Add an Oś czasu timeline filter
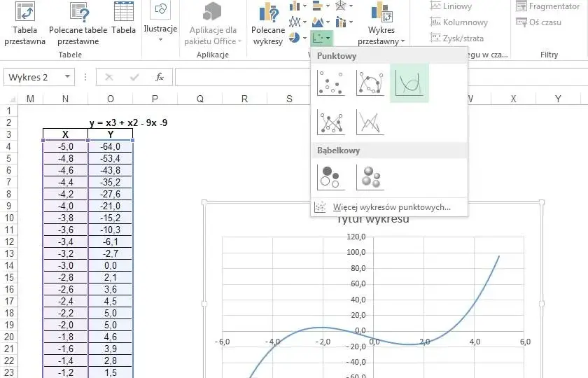 coord(539,22)
